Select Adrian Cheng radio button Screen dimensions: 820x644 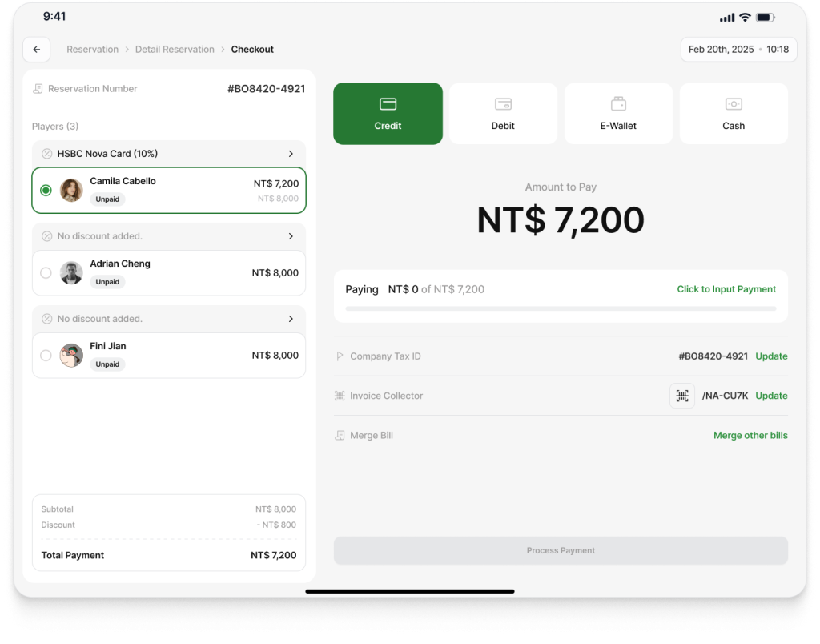click(x=46, y=272)
